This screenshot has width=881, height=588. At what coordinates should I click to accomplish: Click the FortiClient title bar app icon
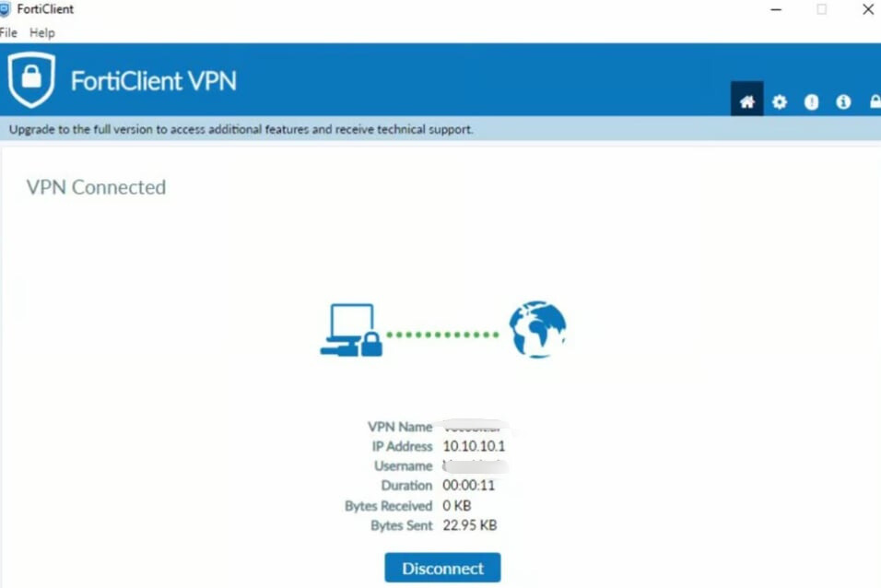point(5,9)
